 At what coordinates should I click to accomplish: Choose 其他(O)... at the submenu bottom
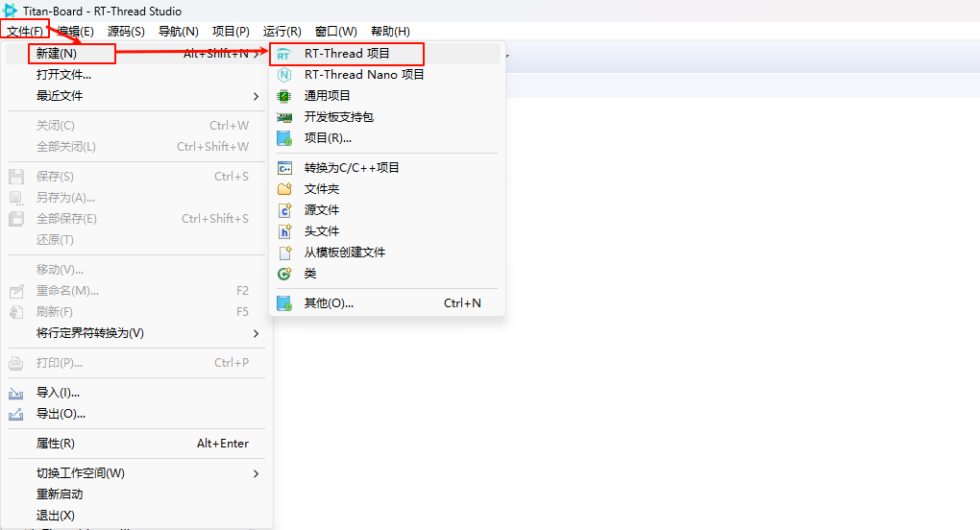pos(329,303)
